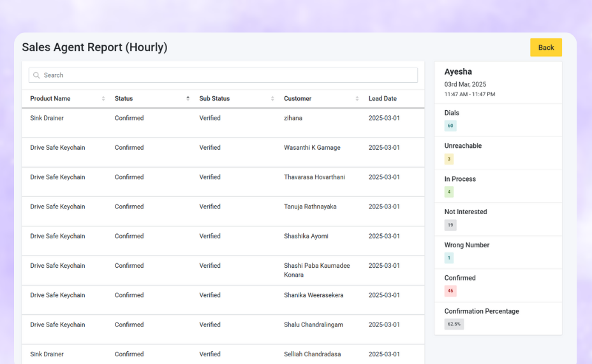Select customer Shanika Weerasekera
The height and width of the screenshot is (364, 592).
(313, 295)
